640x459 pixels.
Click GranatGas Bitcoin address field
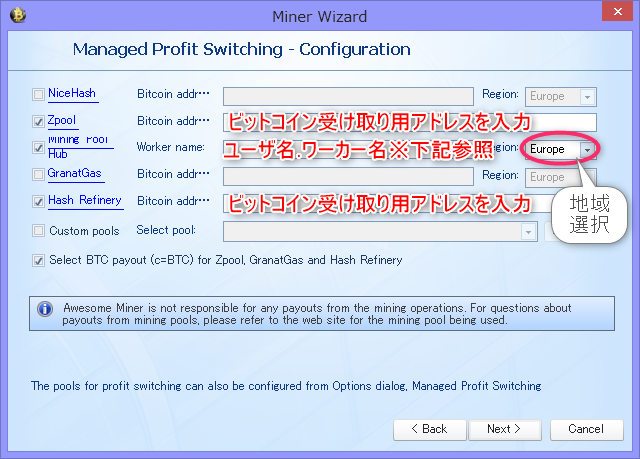coord(348,176)
